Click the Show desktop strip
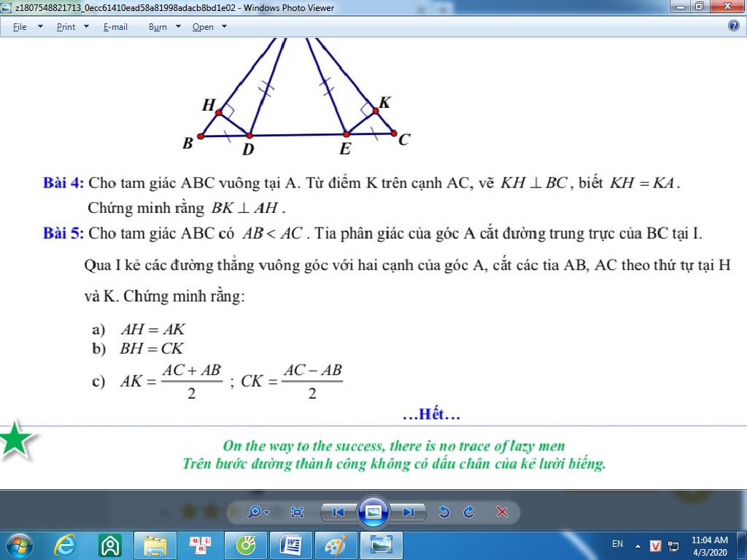 point(743,545)
